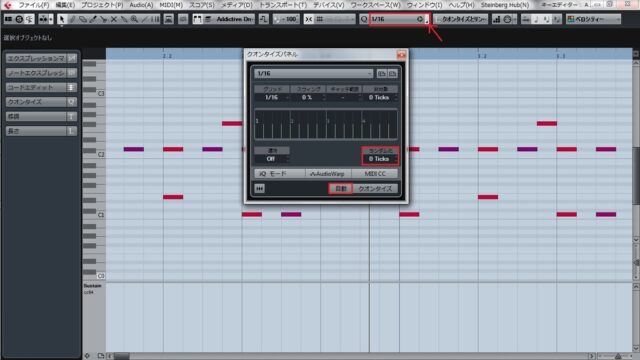This screenshot has height=360, width=640.
Task: Expand the クオンタイズ inspector tab
Action: click(41, 102)
